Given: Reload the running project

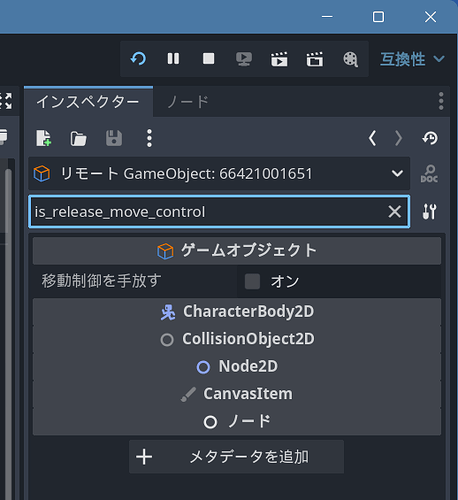Looking at the screenshot, I should [x=138, y=59].
